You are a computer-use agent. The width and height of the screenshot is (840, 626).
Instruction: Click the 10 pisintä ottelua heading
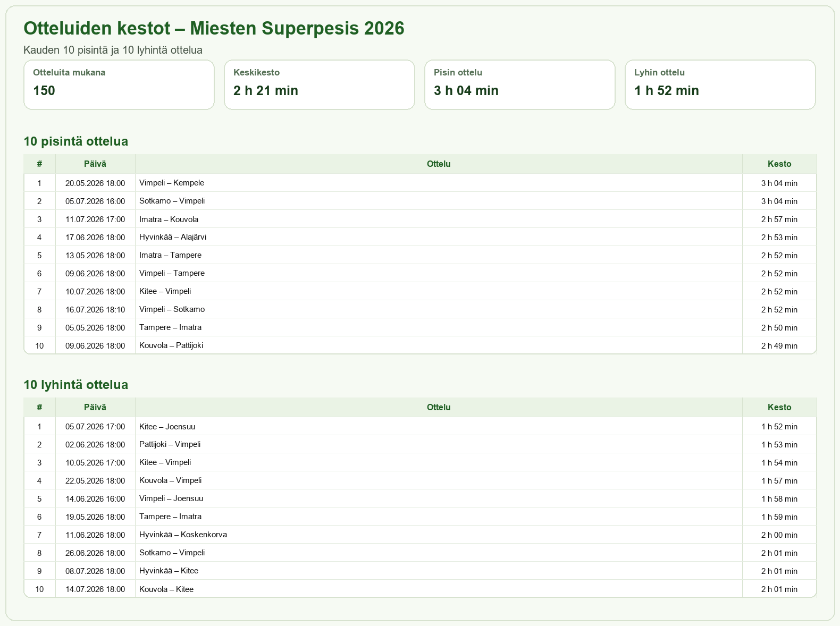tap(76, 141)
